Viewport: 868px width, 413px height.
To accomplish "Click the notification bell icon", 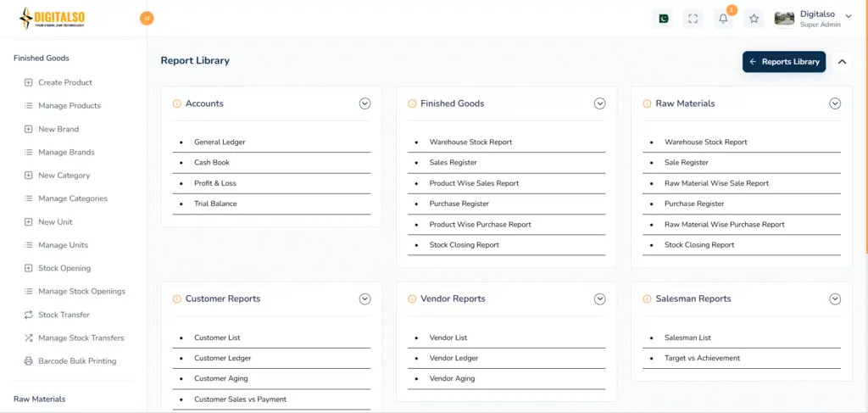I will tap(723, 19).
